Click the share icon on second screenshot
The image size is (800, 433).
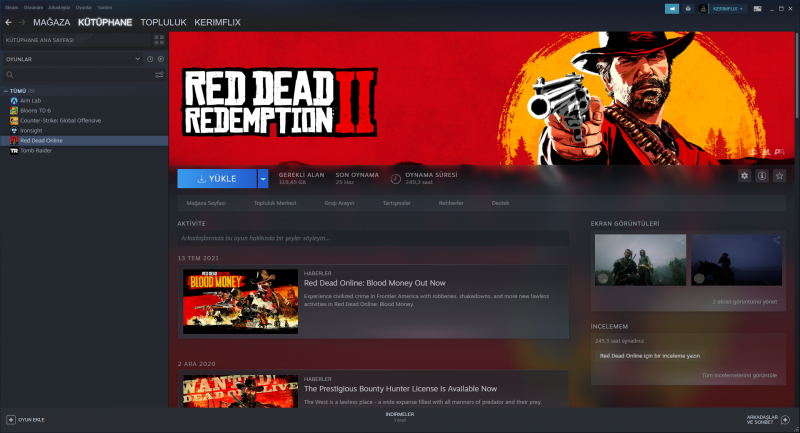click(x=776, y=240)
